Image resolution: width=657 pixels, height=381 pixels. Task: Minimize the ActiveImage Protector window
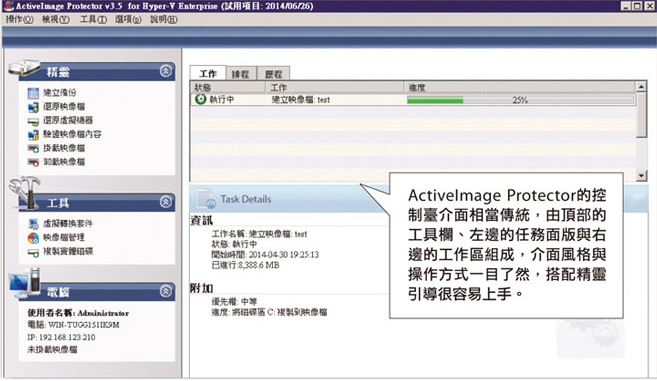tap(626, 6)
